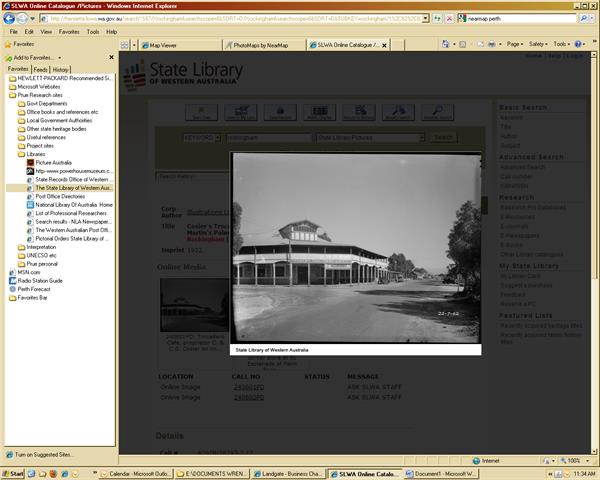Open List of Professional Researchers favorite

point(67,213)
